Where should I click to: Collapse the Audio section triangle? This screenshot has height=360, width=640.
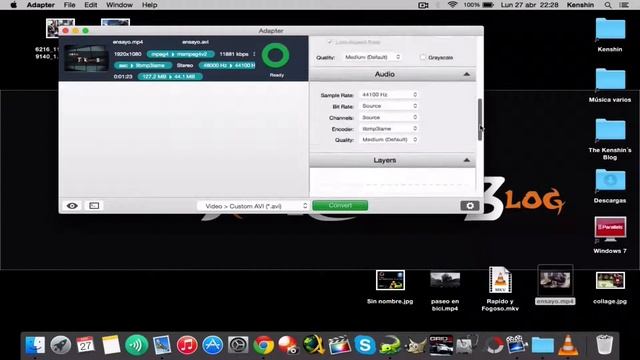pos(467,74)
